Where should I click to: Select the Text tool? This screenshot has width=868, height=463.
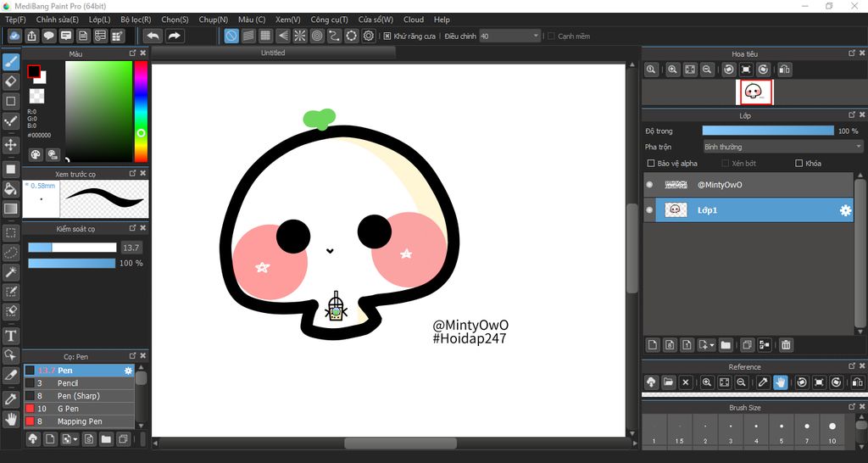(11, 336)
